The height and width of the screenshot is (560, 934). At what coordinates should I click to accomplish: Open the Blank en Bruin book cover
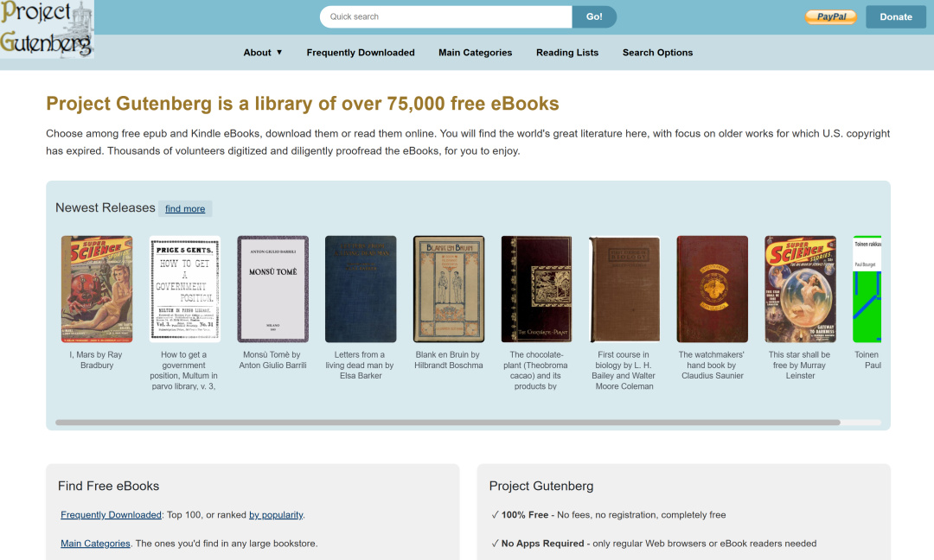449,290
